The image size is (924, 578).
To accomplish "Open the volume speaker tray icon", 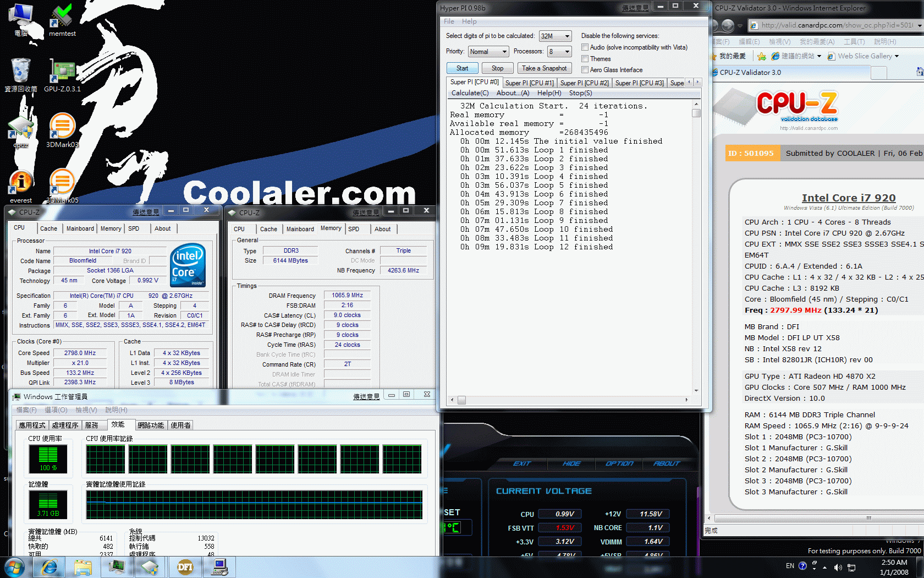I will [x=838, y=567].
